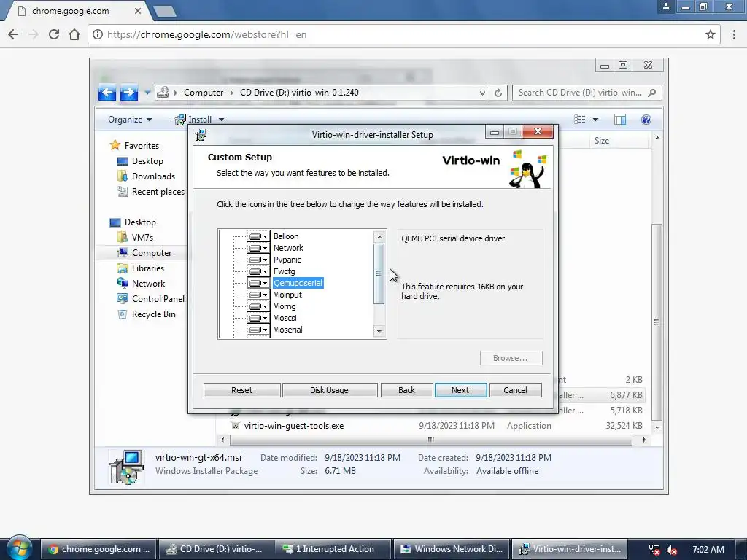
Task: Open Recycle Bin
Action: (147, 314)
